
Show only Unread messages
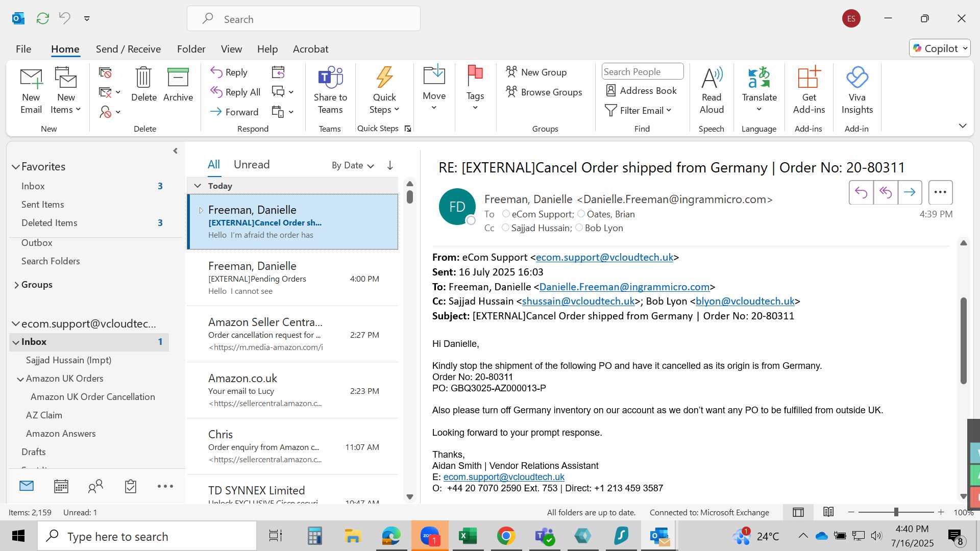[x=252, y=164]
